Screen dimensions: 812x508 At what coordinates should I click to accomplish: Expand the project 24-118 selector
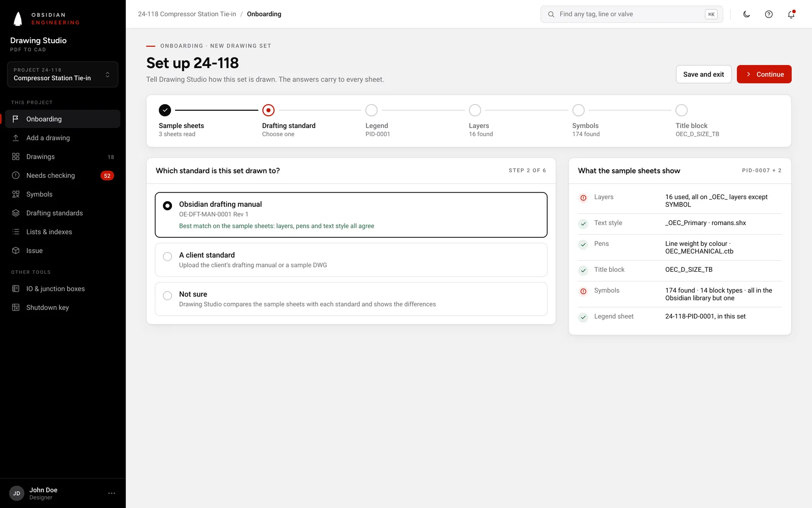point(63,74)
